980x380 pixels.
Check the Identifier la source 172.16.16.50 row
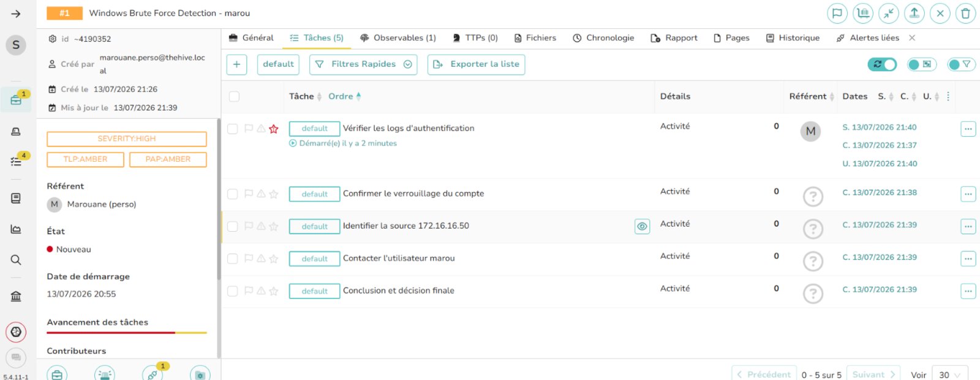coord(232,226)
